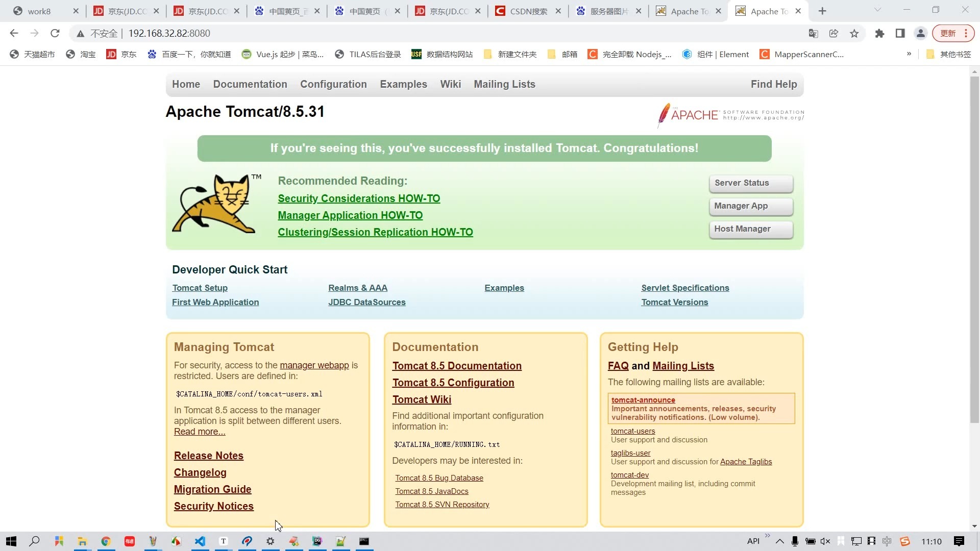The height and width of the screenshot is (551, 980).
Task: Open File Explorer from the taskbar
Action: pyautogui.click(x=82, y=541)
